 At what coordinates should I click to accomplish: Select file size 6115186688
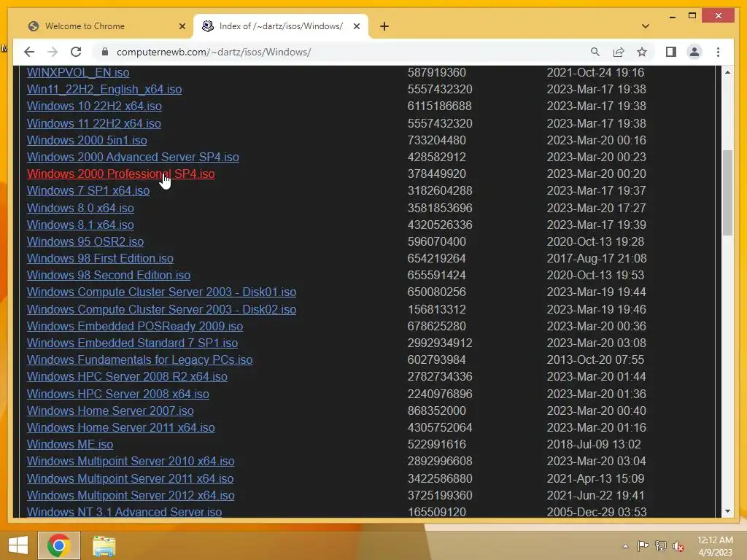tap(439, 106)
